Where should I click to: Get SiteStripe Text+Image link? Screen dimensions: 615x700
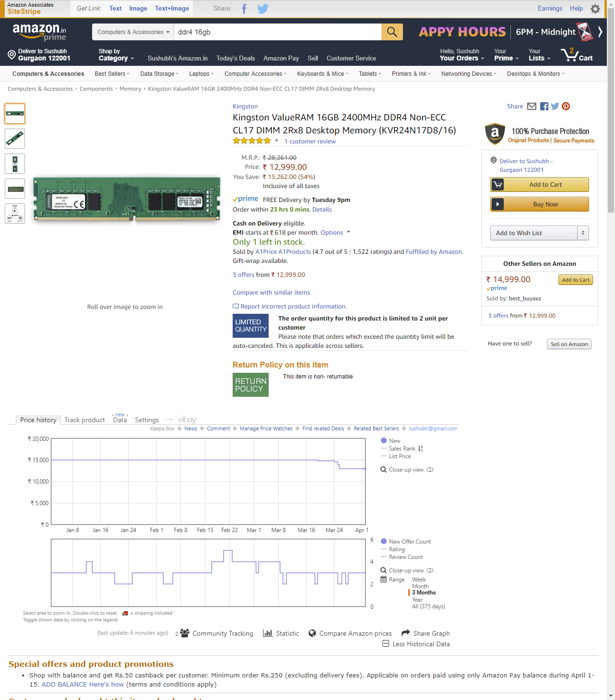[x=172, y=9]
